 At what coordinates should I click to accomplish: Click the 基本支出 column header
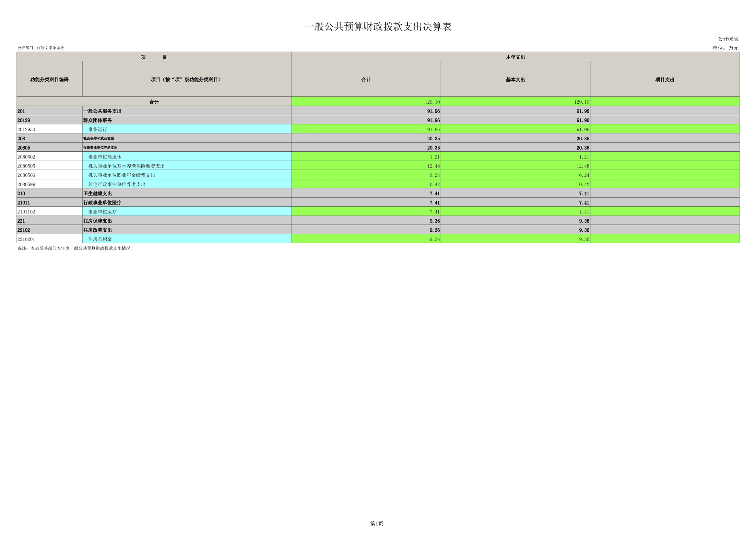[515, 79]
